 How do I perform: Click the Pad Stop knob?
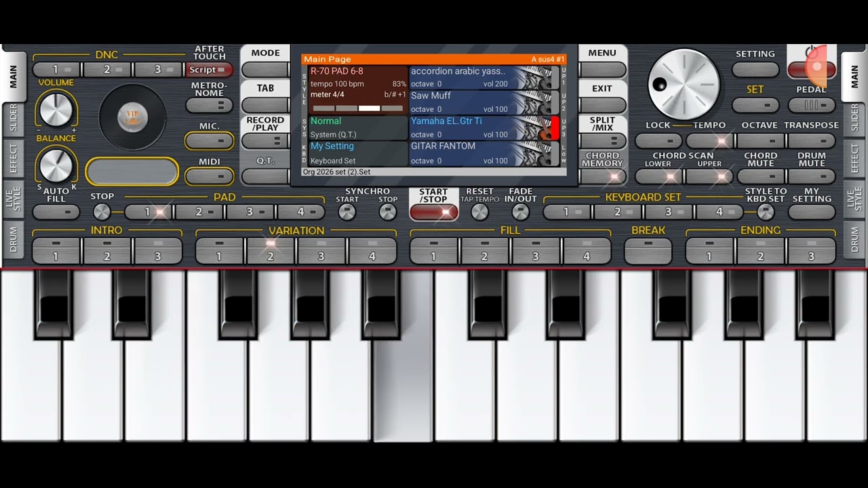pos(102,212)
